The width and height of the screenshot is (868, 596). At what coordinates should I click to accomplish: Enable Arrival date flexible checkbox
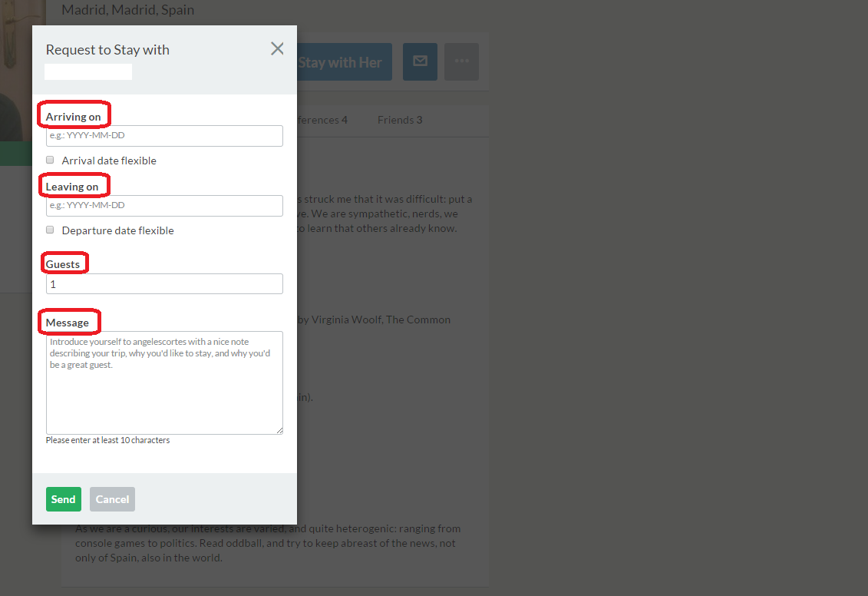coord(50,160)
